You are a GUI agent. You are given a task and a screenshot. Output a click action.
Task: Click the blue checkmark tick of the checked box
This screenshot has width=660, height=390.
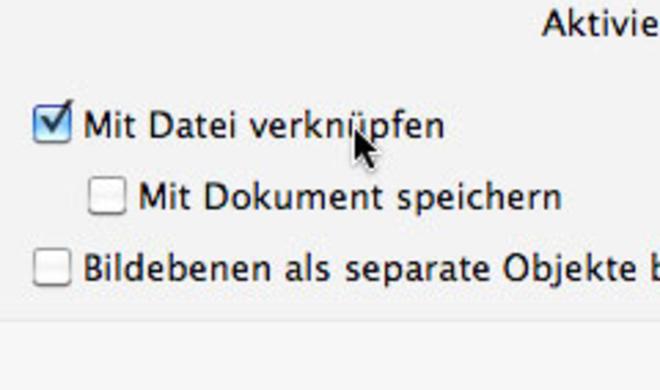click(56, 118)
